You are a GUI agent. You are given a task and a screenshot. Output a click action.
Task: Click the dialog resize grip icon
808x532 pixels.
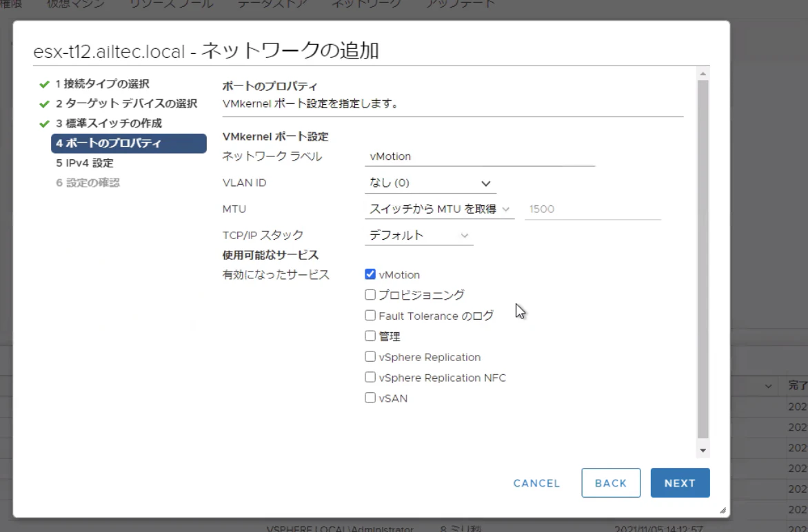(723, 511)
